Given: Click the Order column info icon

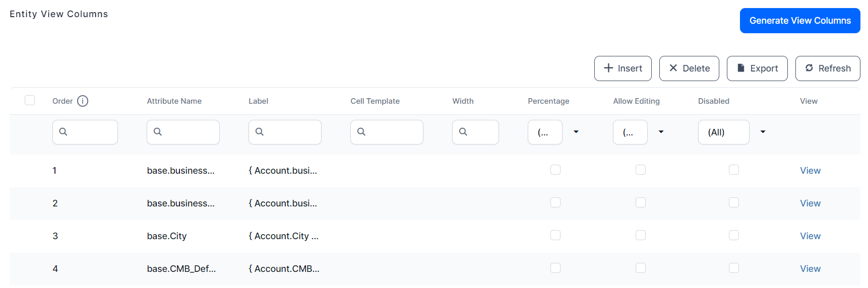Looking at the screenshot, I should coord(83,101).
